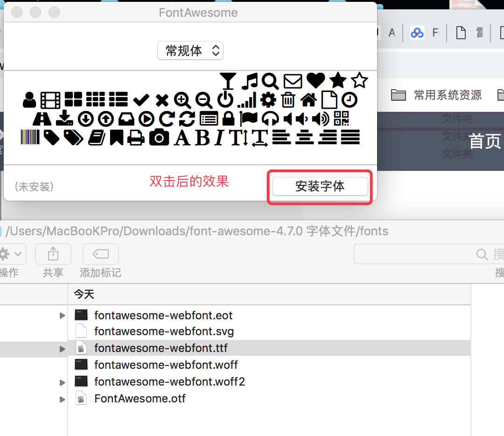Click the (未安装) status label
The height and width of the screenshot is (436, 504).
click(34, 186)
